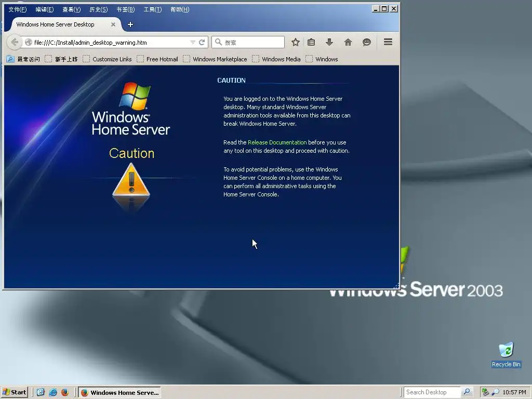Close the Windows Home Server Desktop tab
532x399 pixels.
click(113, 24)
